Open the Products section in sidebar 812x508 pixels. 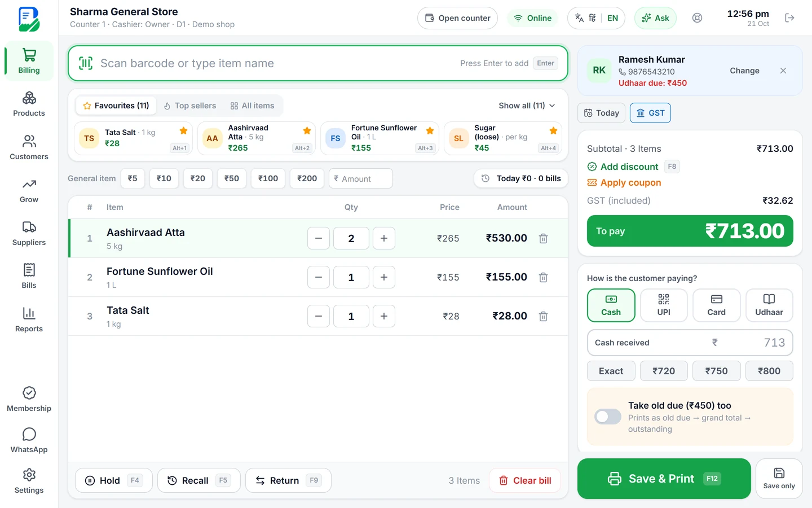click(x=29, y=104)
